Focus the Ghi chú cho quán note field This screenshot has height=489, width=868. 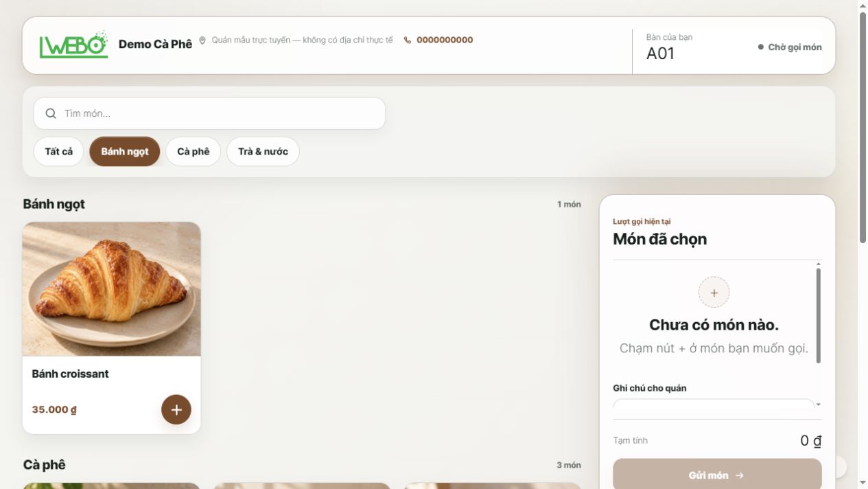point(714,404)
